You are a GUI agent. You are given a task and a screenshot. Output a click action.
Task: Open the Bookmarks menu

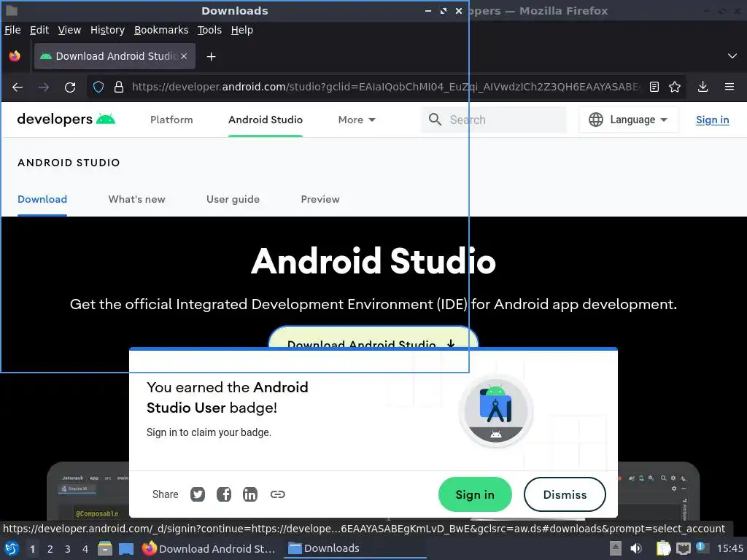(x=161, y=30)
